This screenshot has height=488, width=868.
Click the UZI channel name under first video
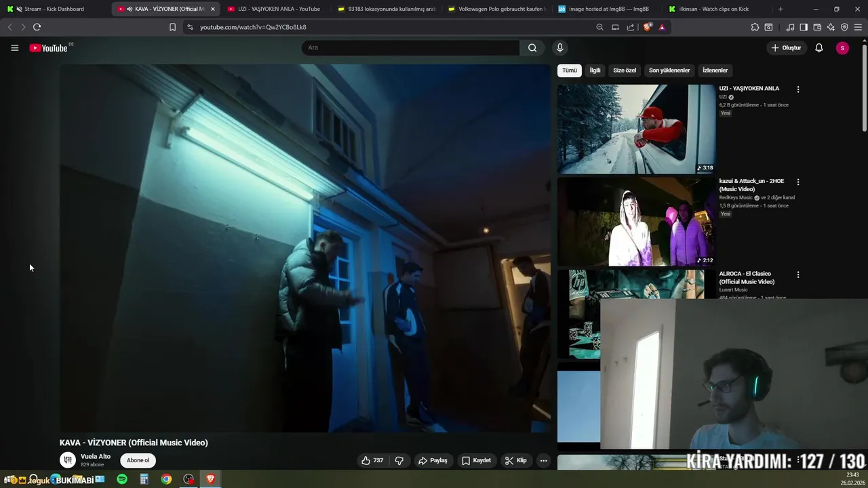tap(723, 97)
